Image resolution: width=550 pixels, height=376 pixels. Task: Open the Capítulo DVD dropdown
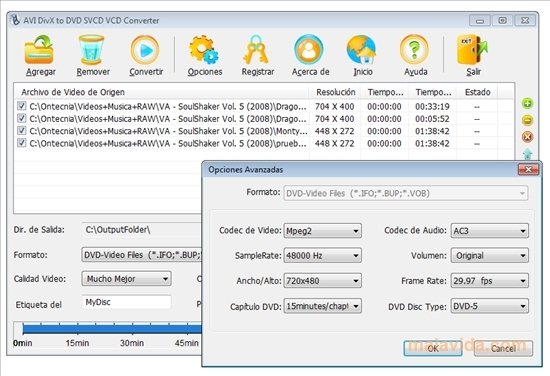click(322, 306)
